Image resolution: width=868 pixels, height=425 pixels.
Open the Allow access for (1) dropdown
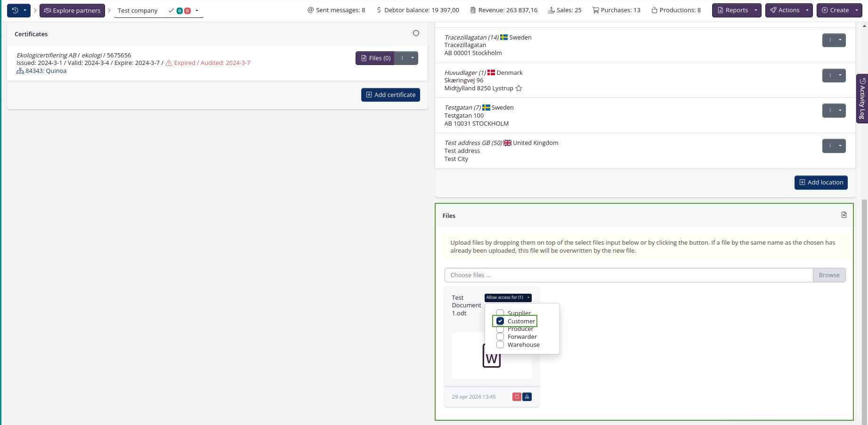tap(508, 297)
